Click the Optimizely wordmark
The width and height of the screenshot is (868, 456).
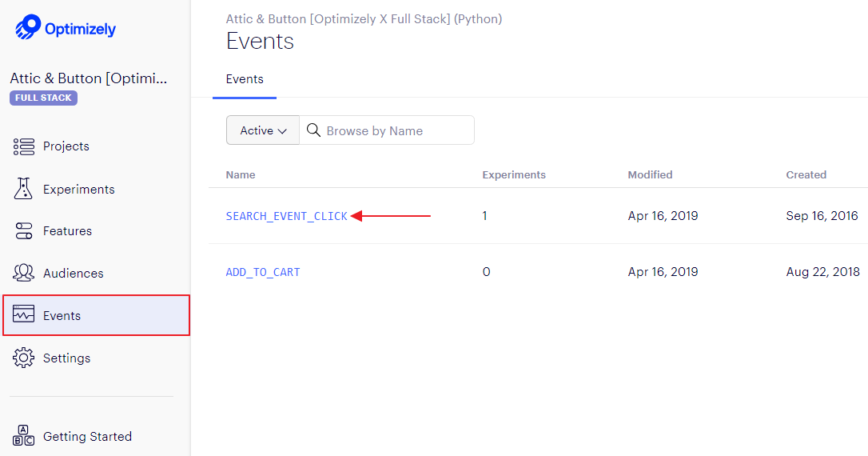pyautogui.click(x=80, y=30)
